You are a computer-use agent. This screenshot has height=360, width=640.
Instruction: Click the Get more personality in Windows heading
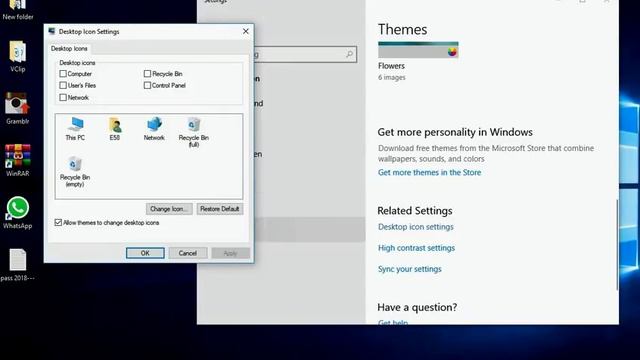(455, 132)
